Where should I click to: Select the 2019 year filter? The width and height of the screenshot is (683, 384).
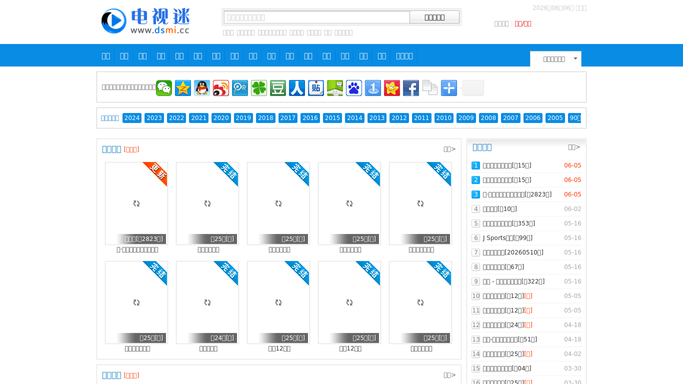[x=243, y=118]
